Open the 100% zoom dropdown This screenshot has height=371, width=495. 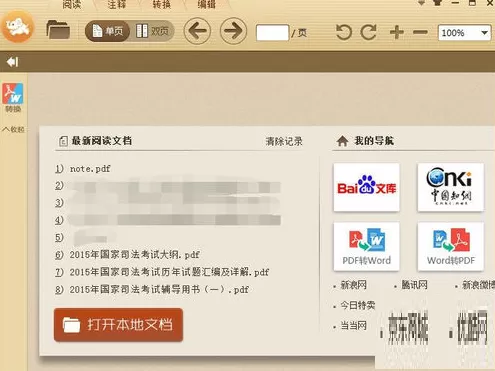464,33
